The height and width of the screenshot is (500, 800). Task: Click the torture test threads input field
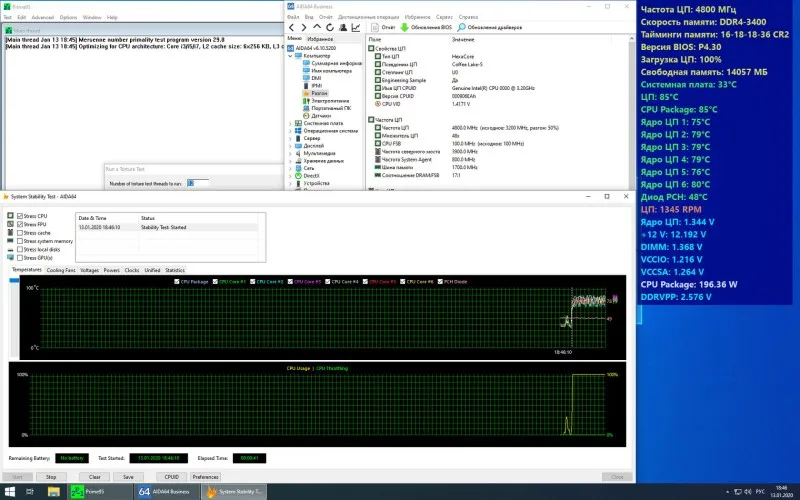(197, 183)
